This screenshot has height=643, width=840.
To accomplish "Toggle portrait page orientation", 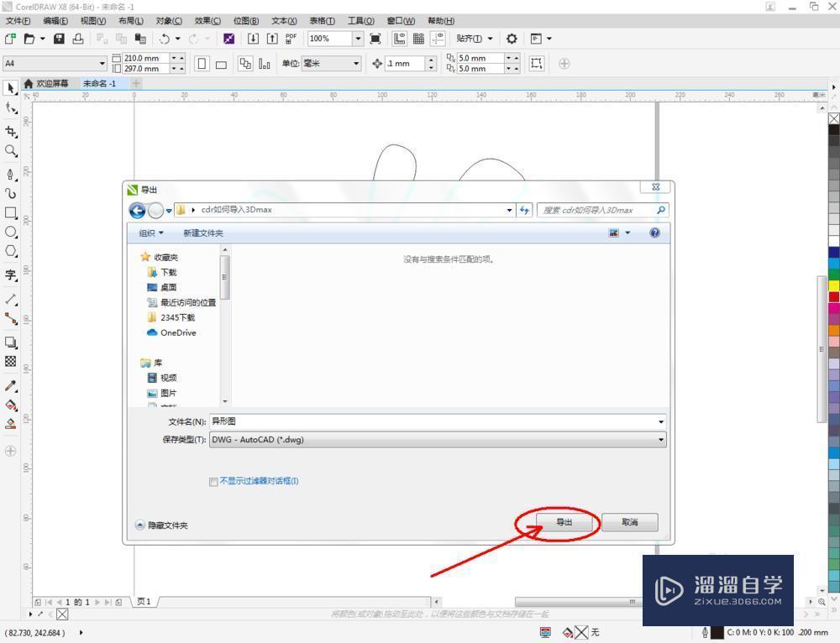I will (202, 63).
